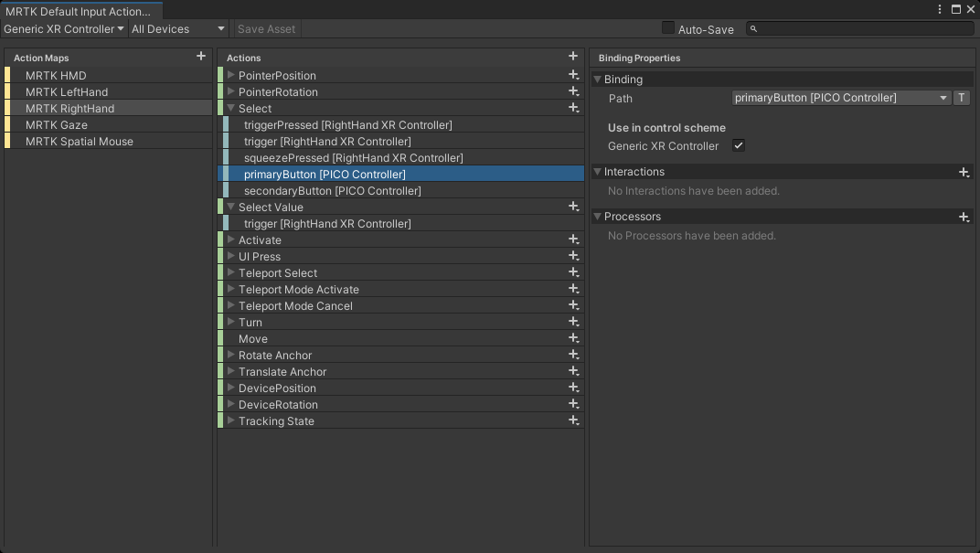980x553 pixels.
Task: Add a new action in Actions panel
Action: pos(572,57)
